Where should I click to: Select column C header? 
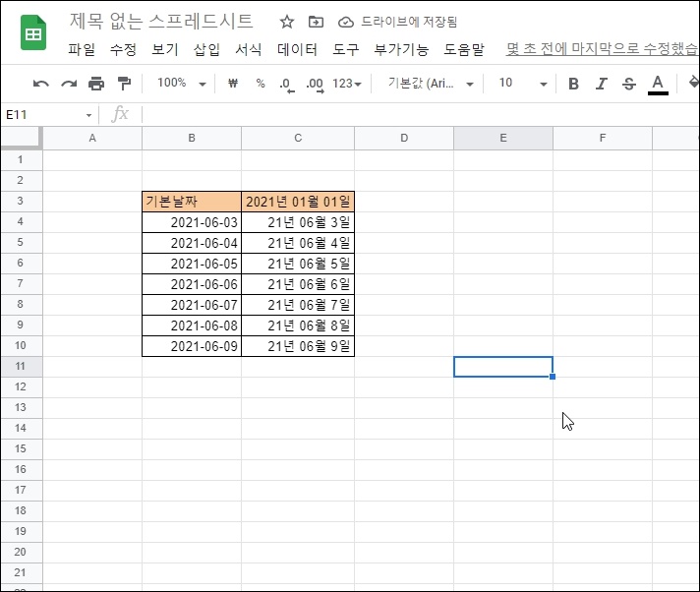(x=298, y=138)
